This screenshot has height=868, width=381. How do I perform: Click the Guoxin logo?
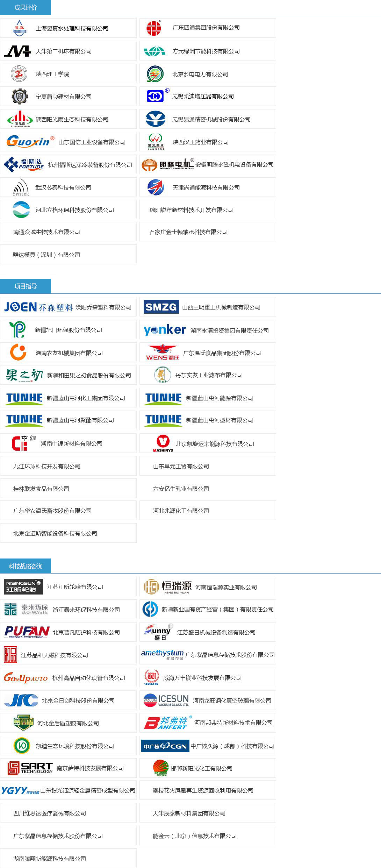click(30, 142)
